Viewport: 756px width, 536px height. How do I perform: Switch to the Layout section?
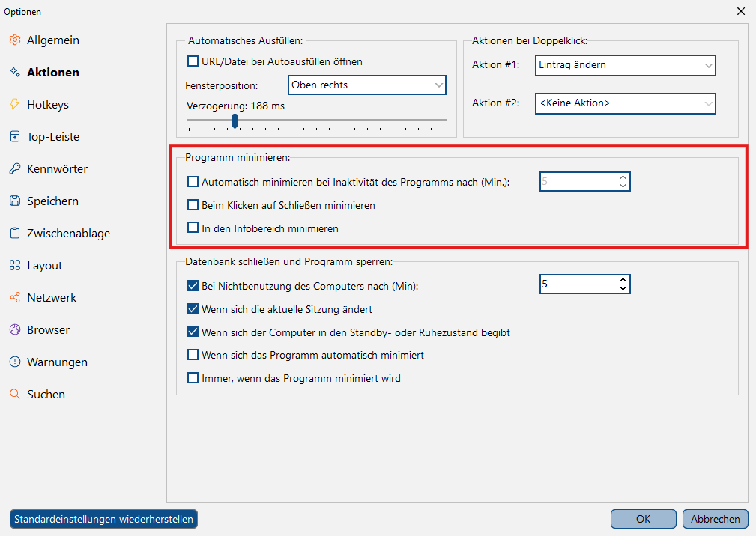pyautogui.click(x=44, y=265)
